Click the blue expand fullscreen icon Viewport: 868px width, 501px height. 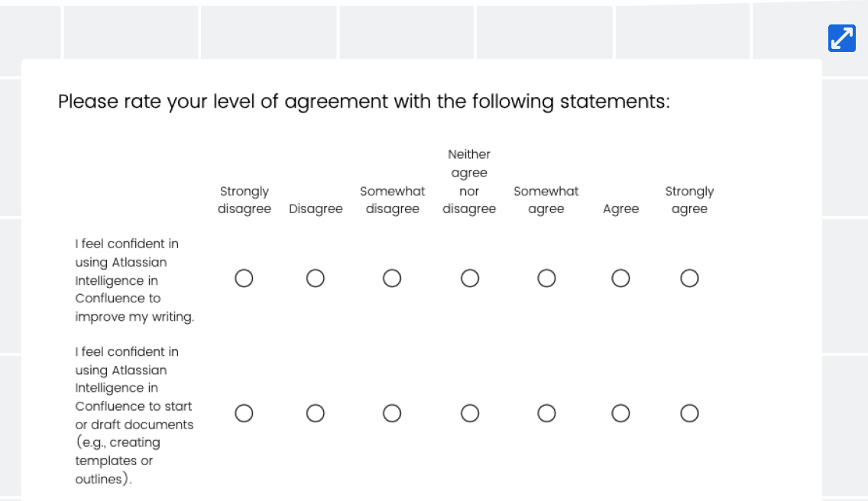coord(841,38)
